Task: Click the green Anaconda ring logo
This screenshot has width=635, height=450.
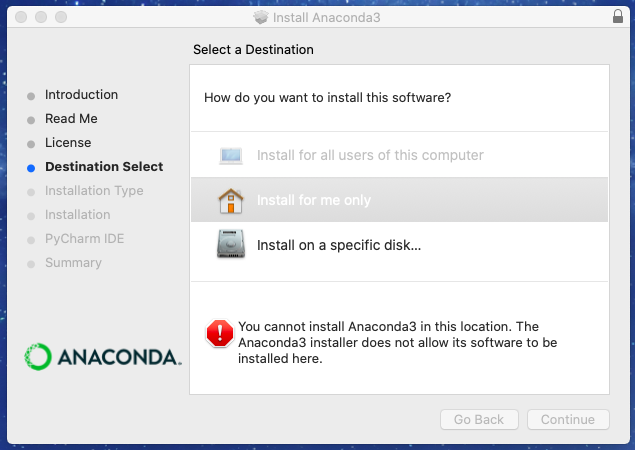Action: (38, 357)
